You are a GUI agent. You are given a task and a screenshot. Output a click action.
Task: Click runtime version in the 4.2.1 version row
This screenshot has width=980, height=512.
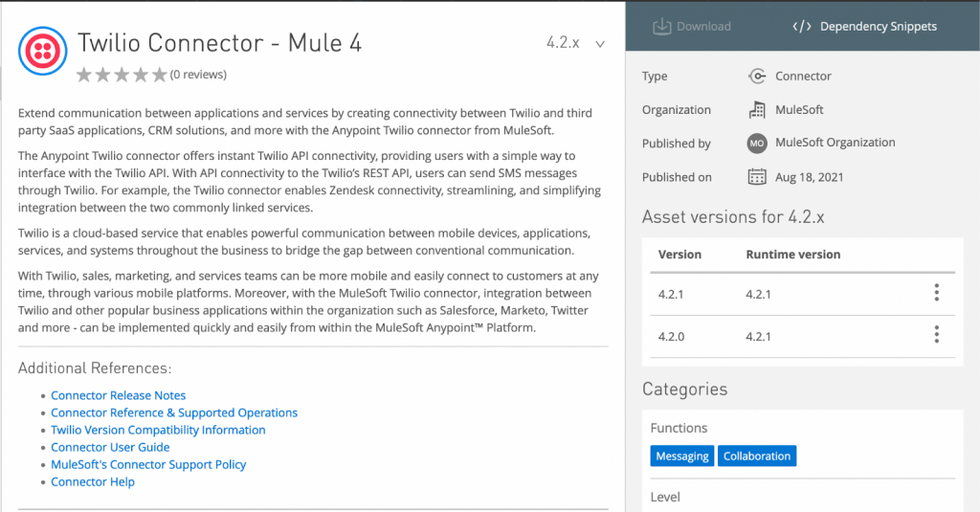point(758,295)
